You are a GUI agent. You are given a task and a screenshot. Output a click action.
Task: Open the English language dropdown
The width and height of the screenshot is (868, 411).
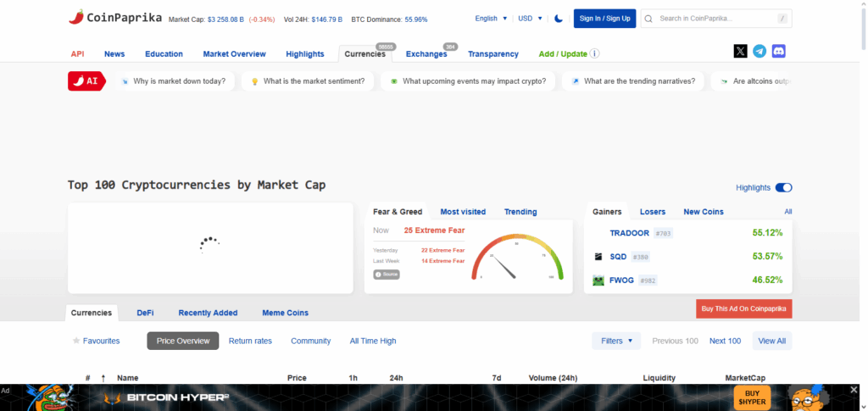(492, 19)
